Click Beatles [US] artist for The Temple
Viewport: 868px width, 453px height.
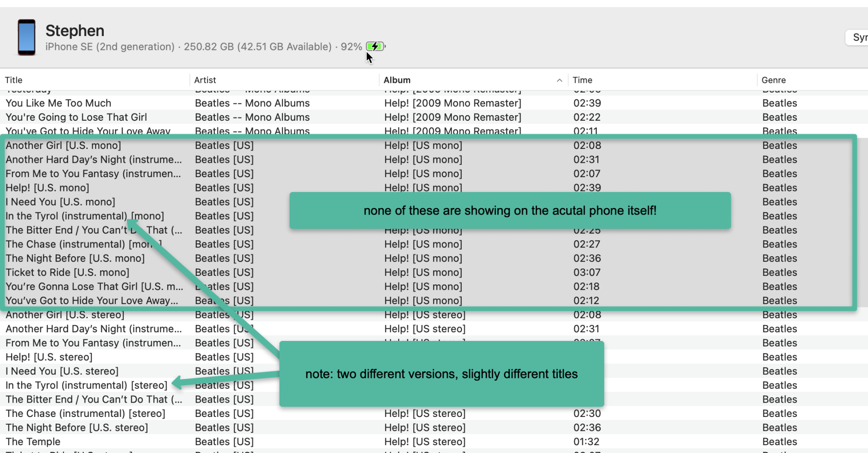[x=224, y=442]
